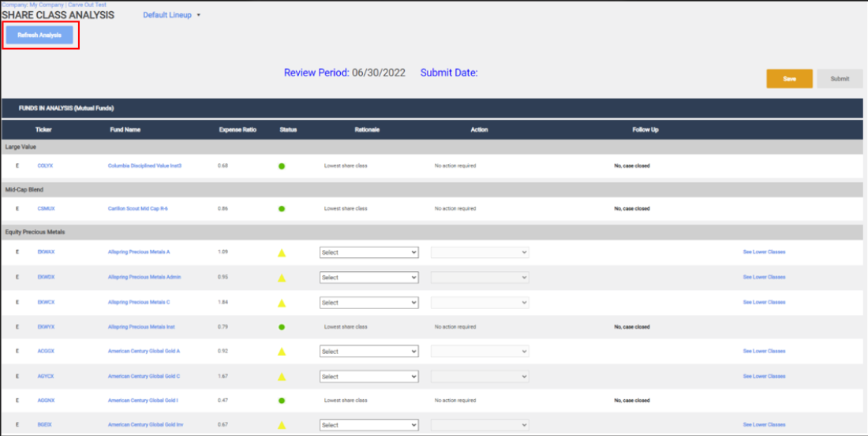Open the COLYX ticker link

(46, 166)
